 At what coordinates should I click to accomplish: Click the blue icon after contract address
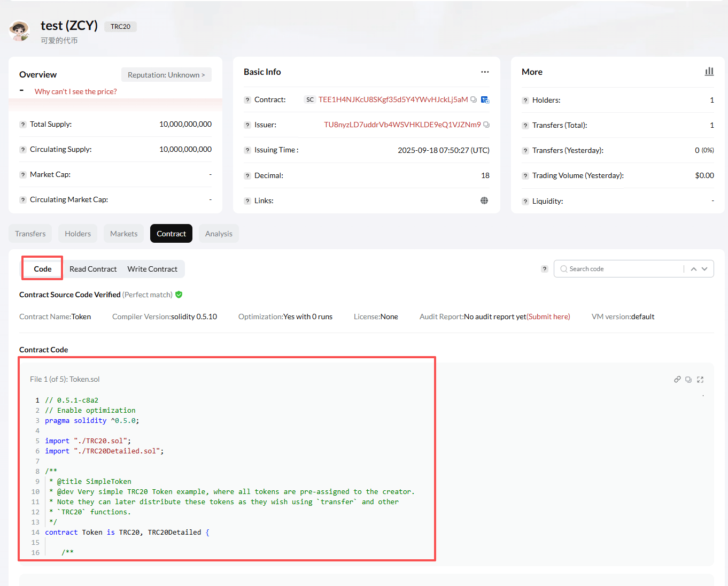coord(485,100)
